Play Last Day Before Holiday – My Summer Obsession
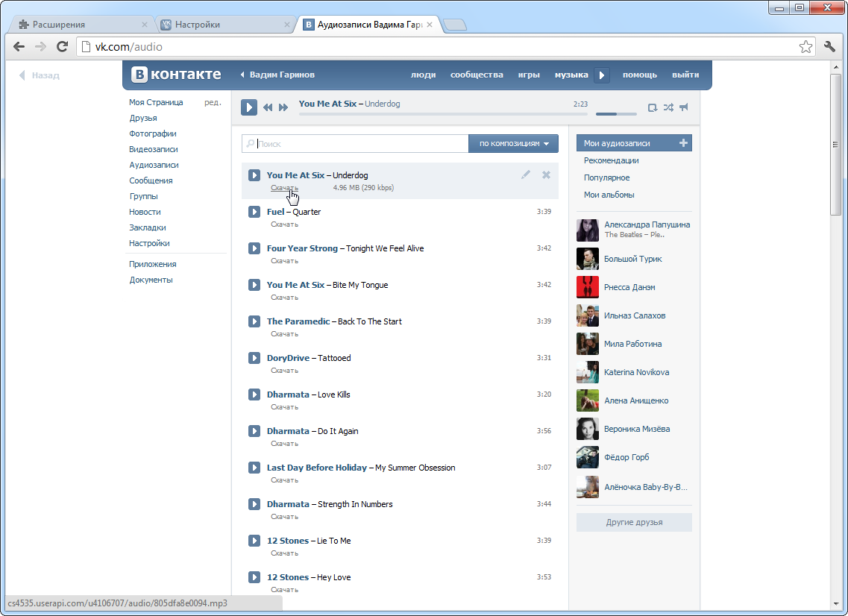This screenshot has width=848, height=616. click(254, 468)
